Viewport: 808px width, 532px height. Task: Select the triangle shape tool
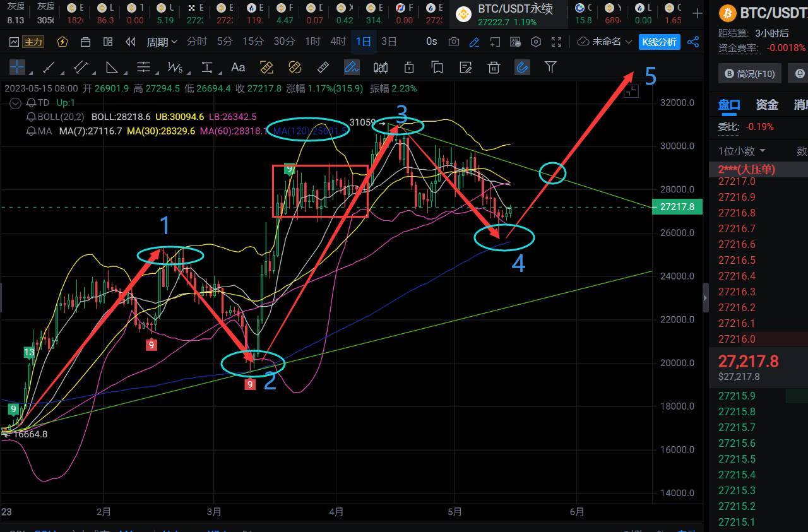[x=112, y=67]
